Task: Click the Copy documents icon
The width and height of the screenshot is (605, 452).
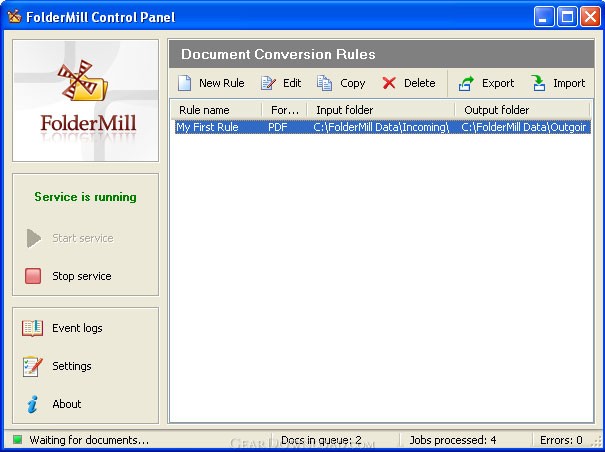Action: pyautogui.click(x=324, y=83)
